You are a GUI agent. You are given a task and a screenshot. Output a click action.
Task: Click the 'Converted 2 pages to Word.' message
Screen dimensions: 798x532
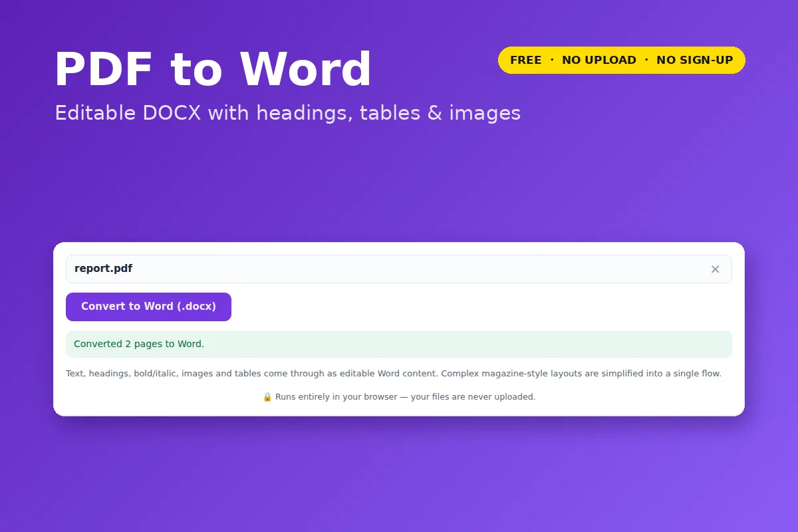[x=399, y=344]
